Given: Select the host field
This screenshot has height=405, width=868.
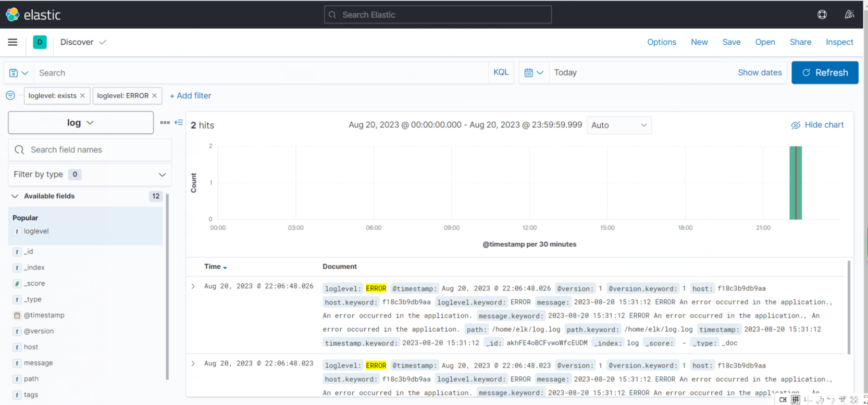Looking at the screenshot, I should tap(31, 347).
